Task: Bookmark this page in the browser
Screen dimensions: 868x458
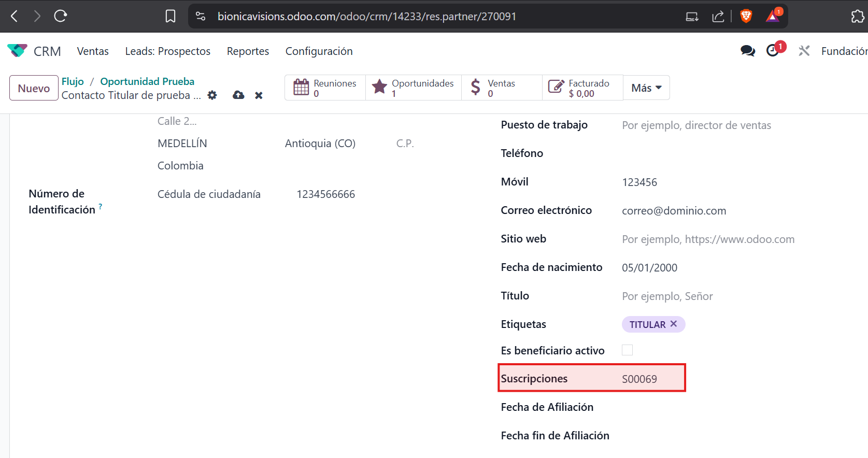Action: pyautogui.click(x=170, y=17)
